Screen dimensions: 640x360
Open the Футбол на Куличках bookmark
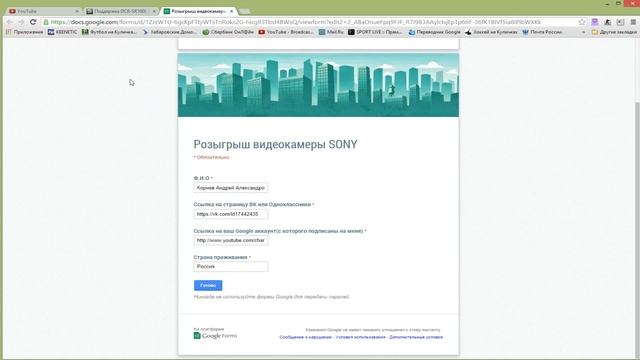pos(109,32)
